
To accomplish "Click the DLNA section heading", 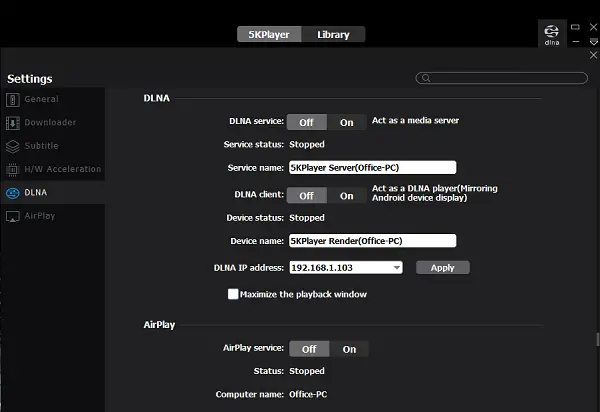I will click(157, 98).
